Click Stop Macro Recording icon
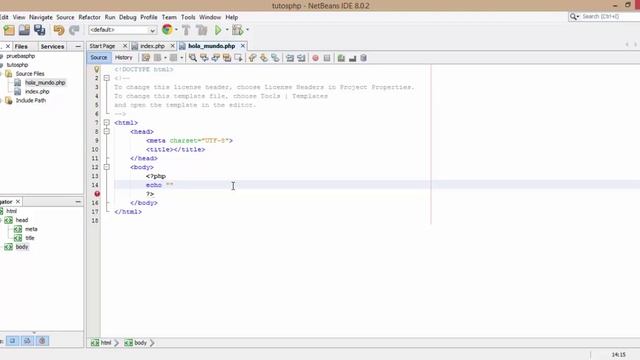 tap(327, 58)
